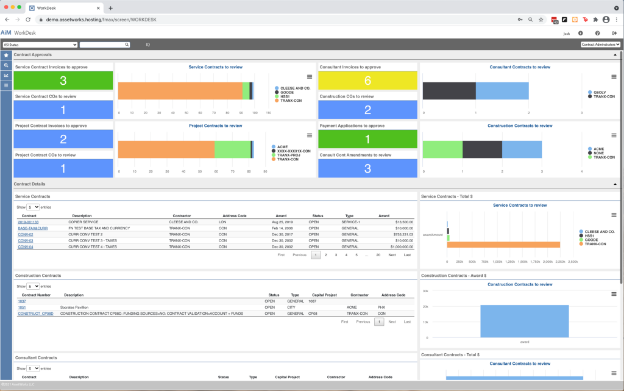The width and height of the screenshot is (624, 391).
Task: Open the browser extensions puzzle icon
Action: tap(595, 19)
